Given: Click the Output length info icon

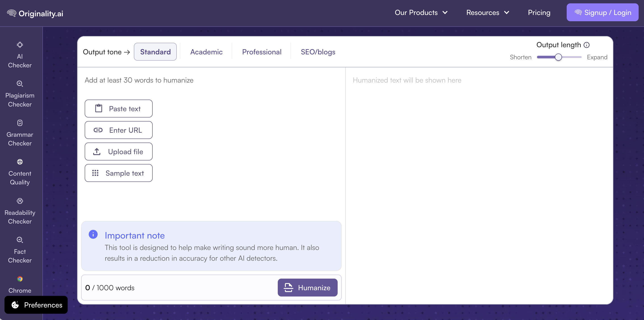Looking at the screenshot, I should (x=587, y=45).
